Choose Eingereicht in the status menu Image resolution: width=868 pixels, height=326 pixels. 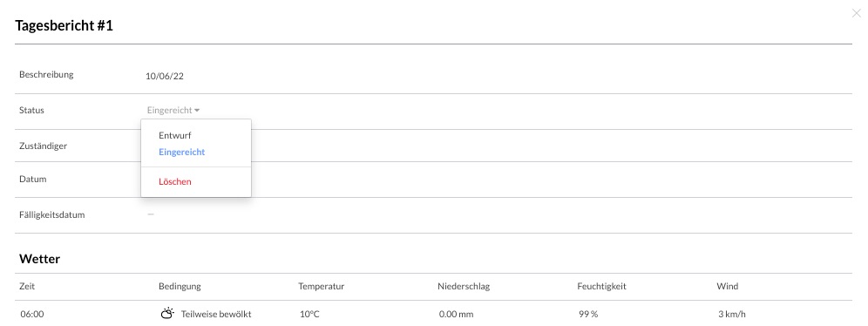click(x=181, y=152)
